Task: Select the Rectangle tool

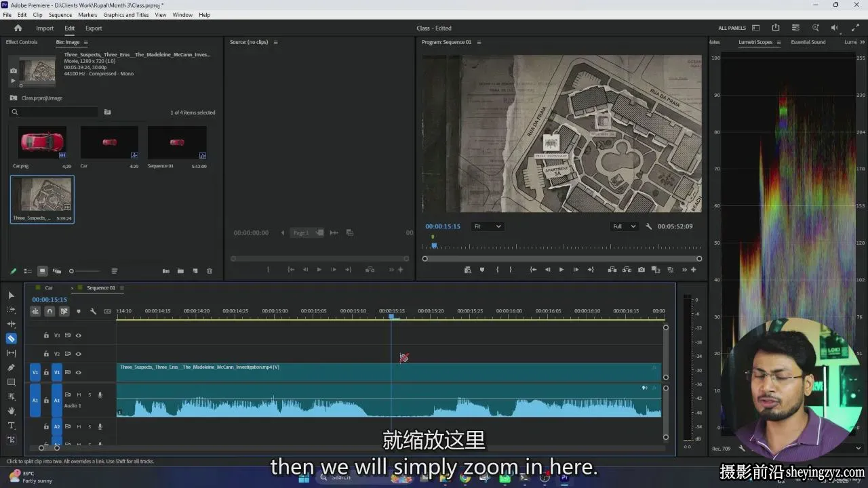Action: tap(11, 382)
